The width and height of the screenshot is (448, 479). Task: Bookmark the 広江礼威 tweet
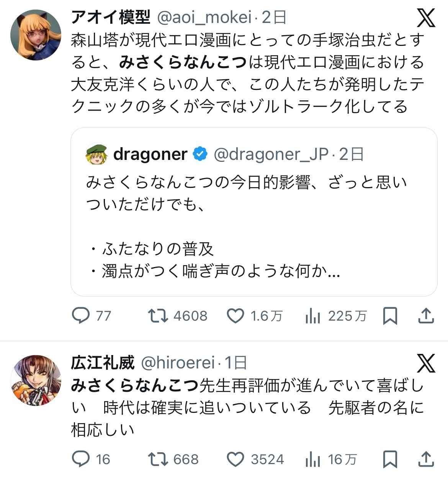pos(390,459)
